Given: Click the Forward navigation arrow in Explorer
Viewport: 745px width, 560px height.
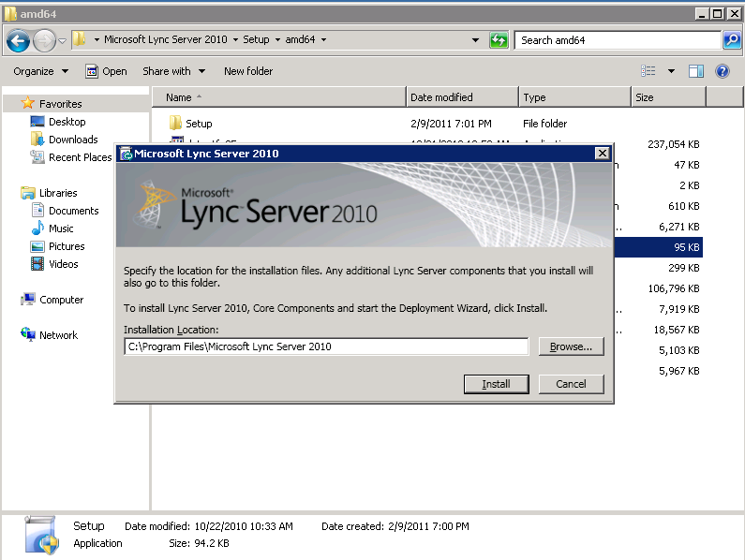Looking at the screenshot, I should 44,40.
